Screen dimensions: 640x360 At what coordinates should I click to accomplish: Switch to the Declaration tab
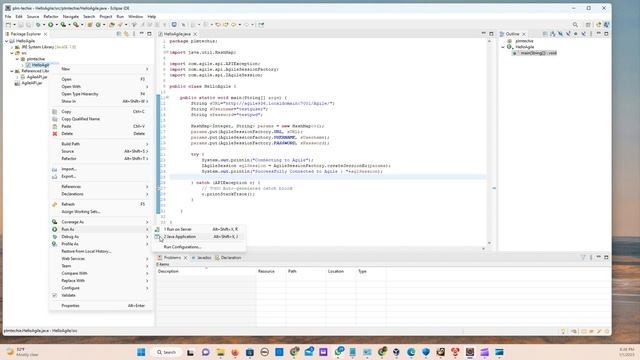click(228, 258)
